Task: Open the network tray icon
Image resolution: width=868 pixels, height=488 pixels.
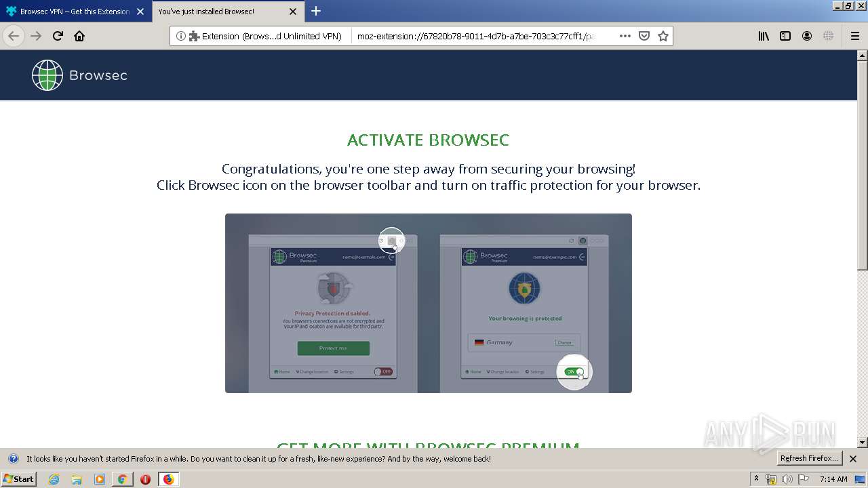Action: point(771,479)
